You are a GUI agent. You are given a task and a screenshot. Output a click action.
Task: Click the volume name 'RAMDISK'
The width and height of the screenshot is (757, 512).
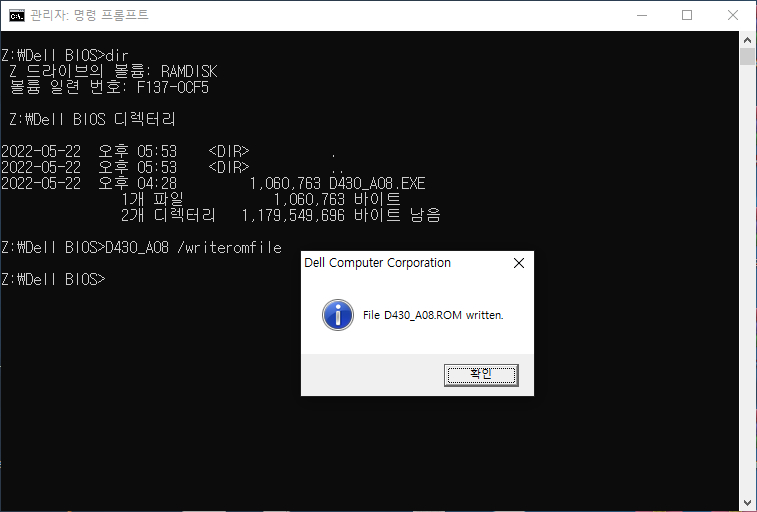pos(189,71)
